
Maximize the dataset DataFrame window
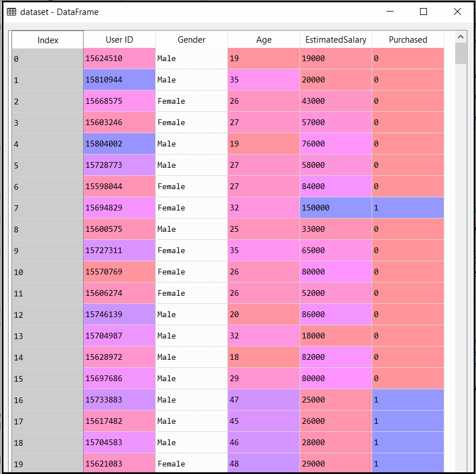(x=423, y=12)
